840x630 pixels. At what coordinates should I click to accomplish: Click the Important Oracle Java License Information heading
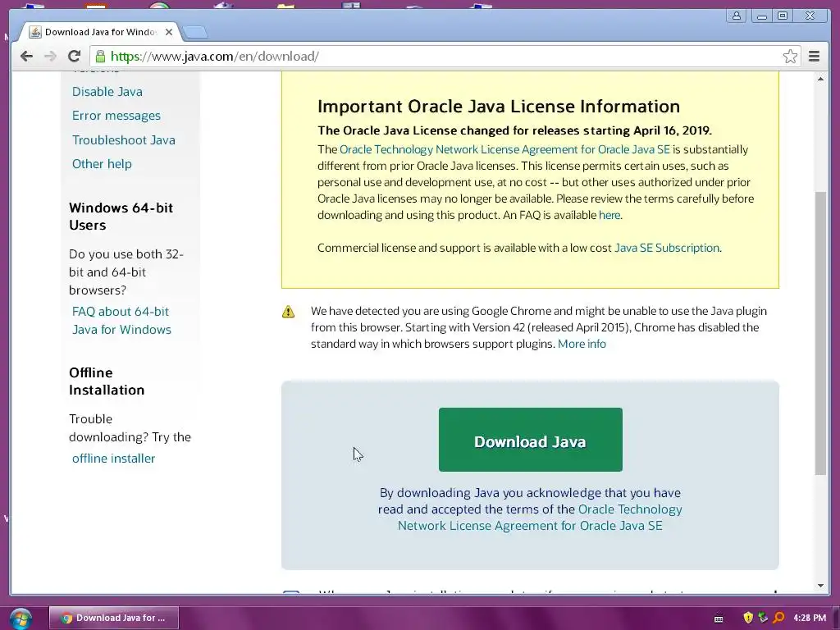(499, 107)
